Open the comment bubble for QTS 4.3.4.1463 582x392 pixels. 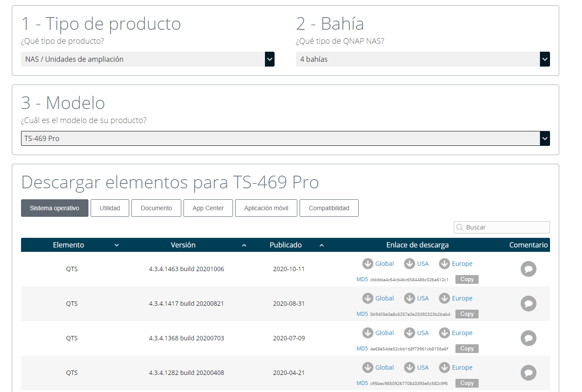pos(529,269)
